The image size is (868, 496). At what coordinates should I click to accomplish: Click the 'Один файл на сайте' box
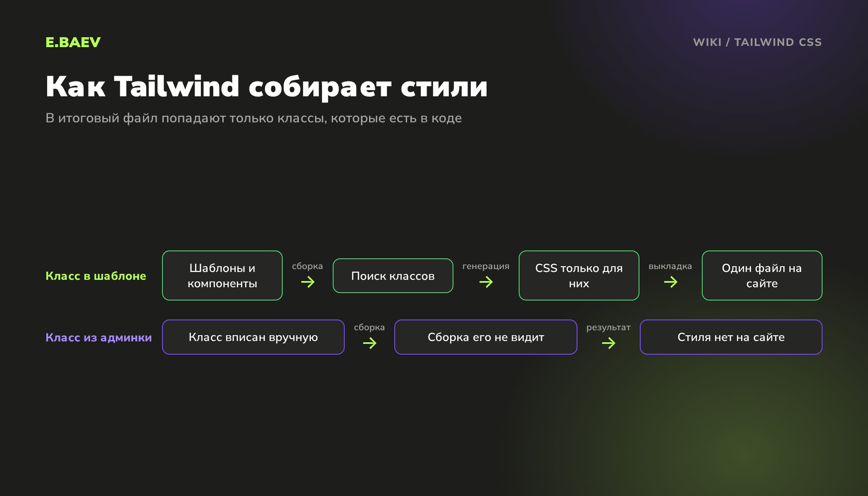762,275
